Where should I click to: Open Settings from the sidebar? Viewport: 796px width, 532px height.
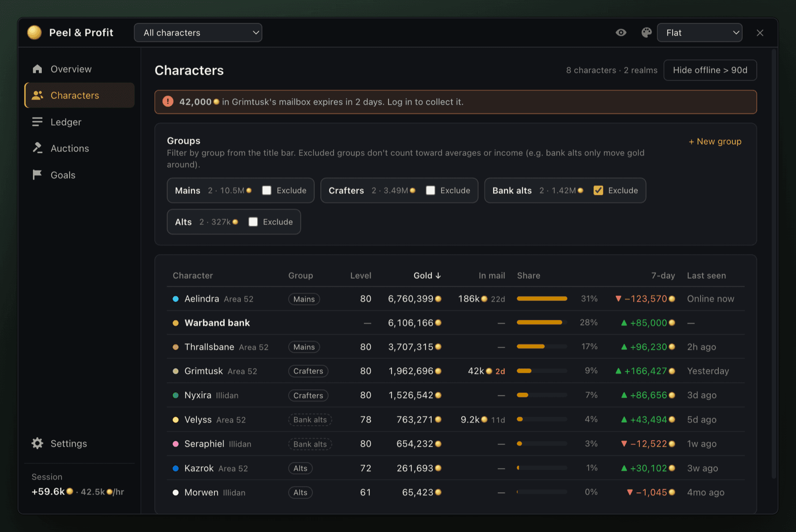80,443
